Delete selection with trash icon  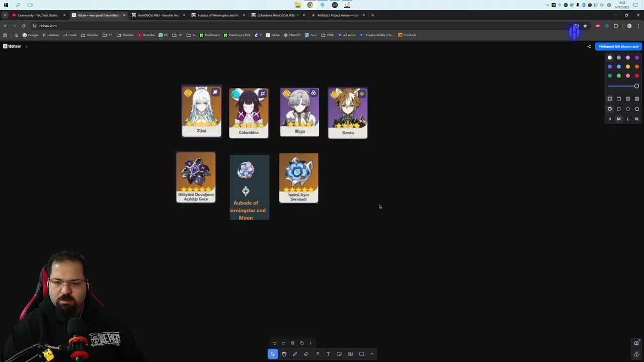[292, 343]
